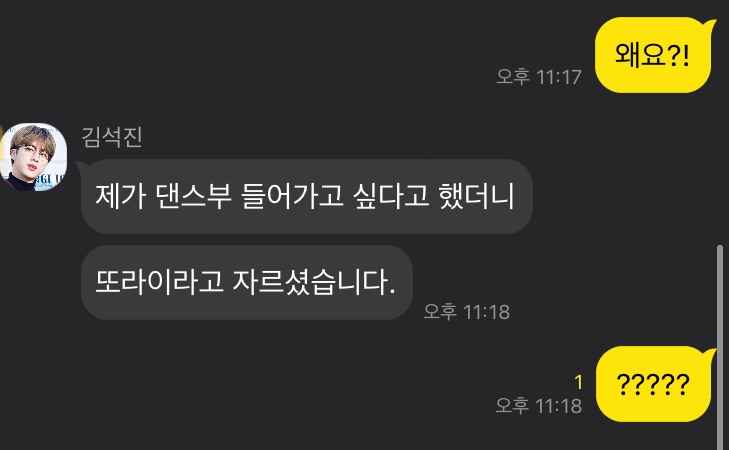The height and width of the screenshot is (450, 729).
Task: Click the sender name 김석진
Action: 112,137
